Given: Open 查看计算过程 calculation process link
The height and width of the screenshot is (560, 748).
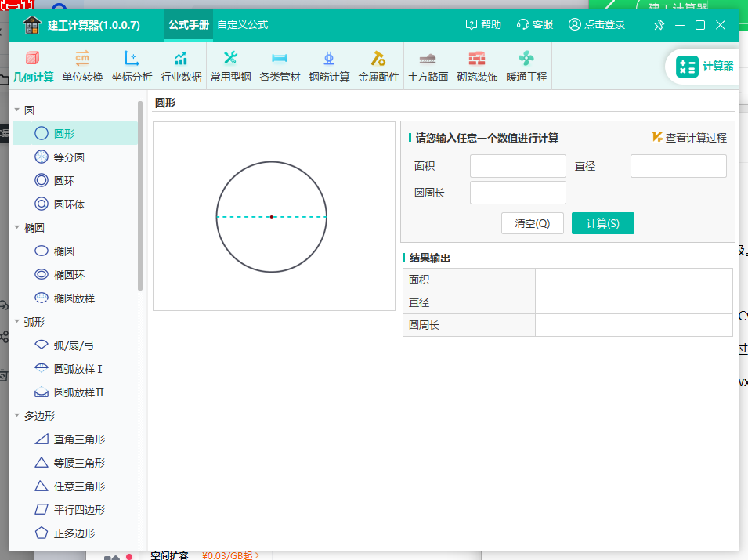Looking at the screenshot, I should click(689, 138).
